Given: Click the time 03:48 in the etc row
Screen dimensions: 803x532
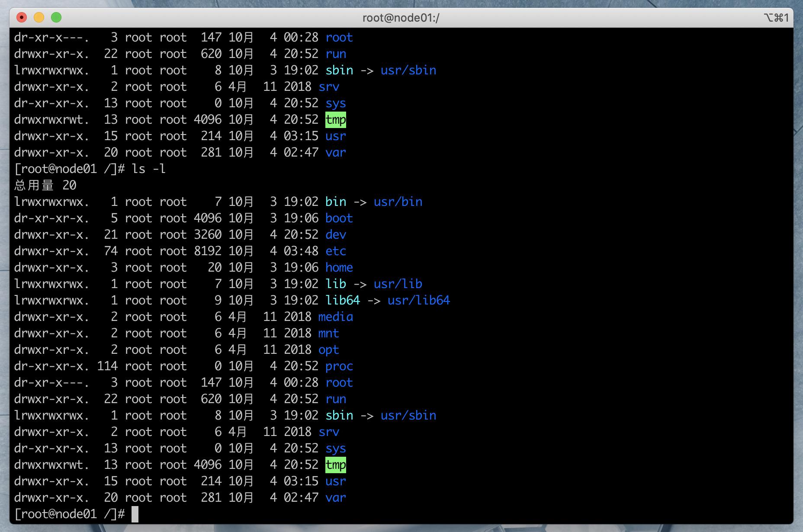Looking at the screenshot, I should pos(301,251).
